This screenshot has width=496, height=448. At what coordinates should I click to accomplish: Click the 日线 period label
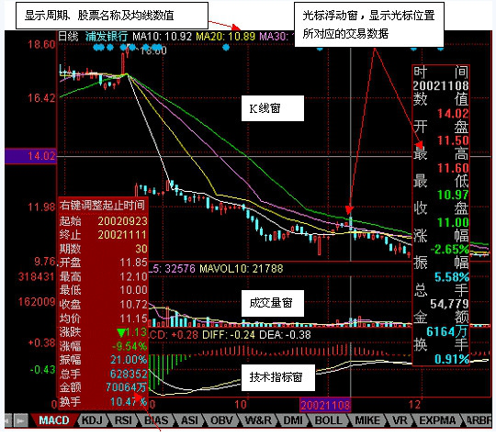click(x=68, y=37)
